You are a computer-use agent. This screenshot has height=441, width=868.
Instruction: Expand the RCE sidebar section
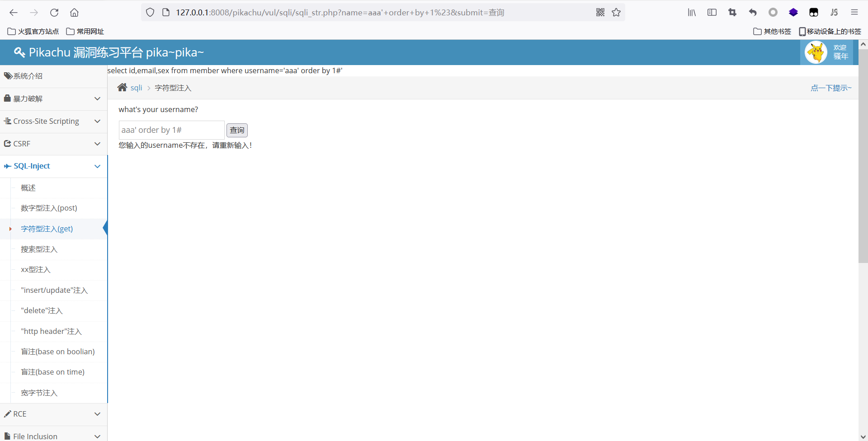(x=53, y=414)
